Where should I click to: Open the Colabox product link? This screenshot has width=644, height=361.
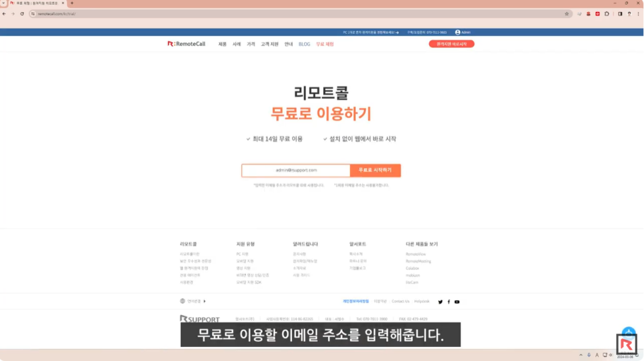(x=413, y=268)
